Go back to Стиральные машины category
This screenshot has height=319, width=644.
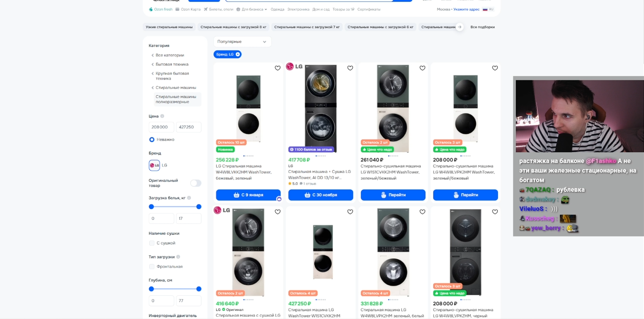pos(176,87)
